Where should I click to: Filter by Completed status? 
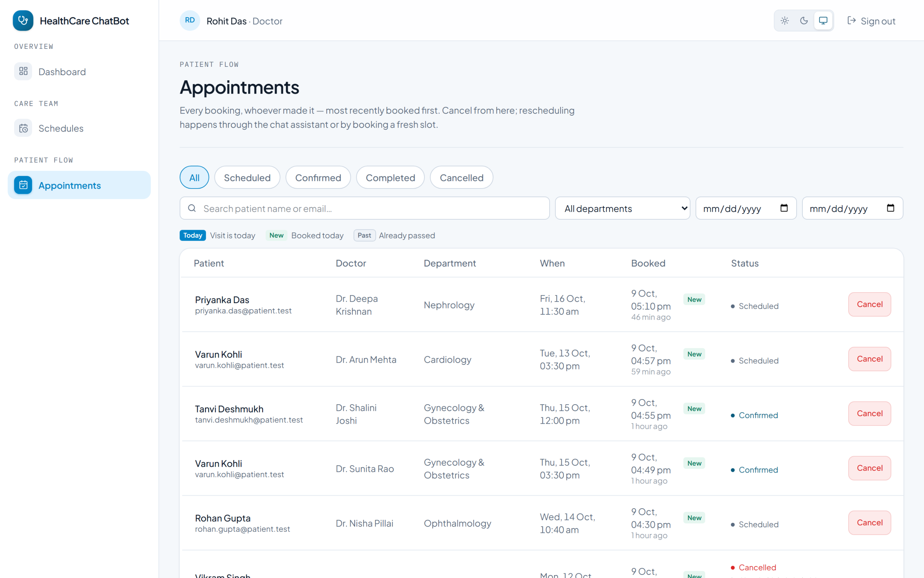pyautogui.click(x=390, y=177)
